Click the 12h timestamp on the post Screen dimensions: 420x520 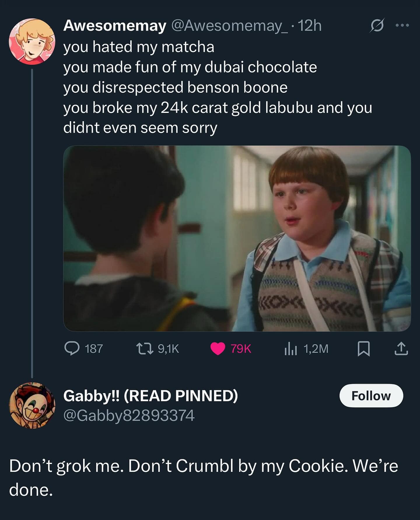(x=310, y=26)
